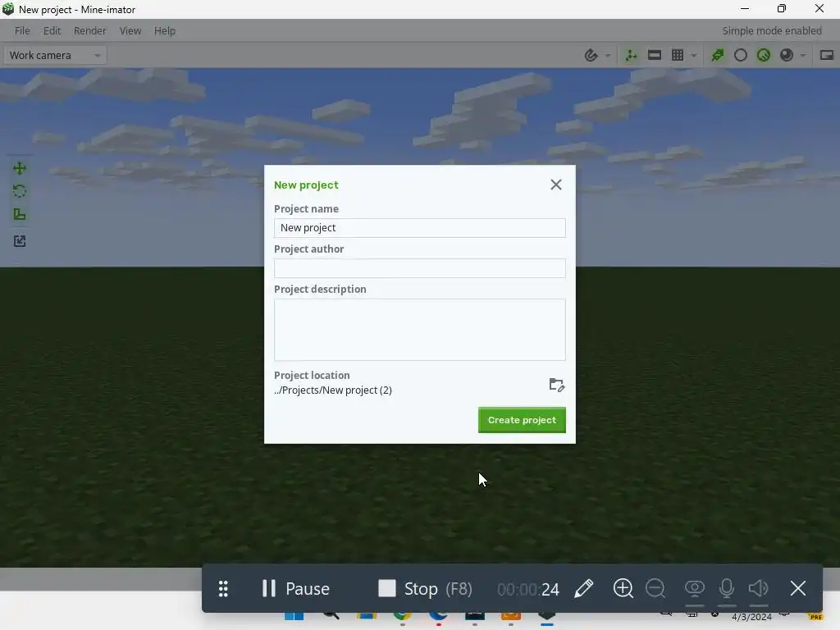
Task: Click the Create project button
Action: point(522,420)
